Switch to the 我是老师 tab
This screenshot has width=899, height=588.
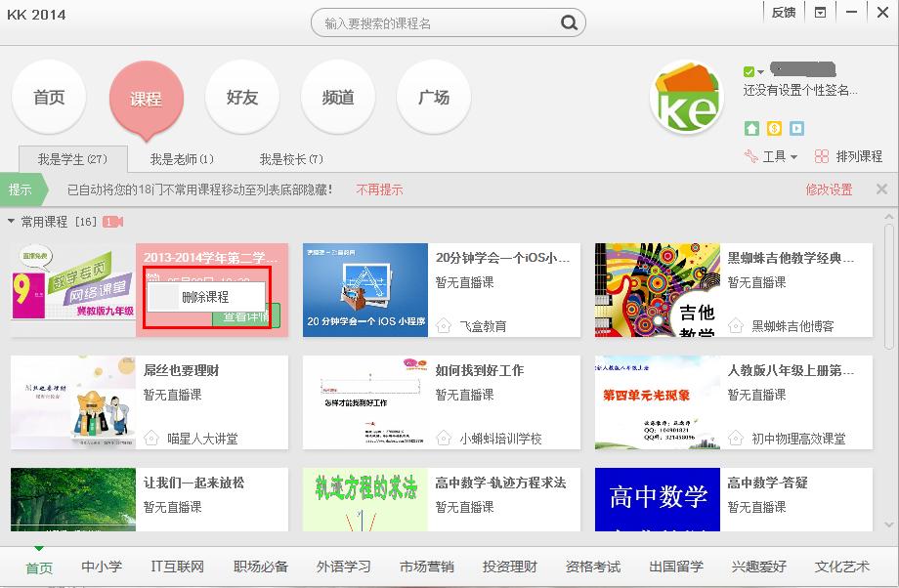click(182, 159)
